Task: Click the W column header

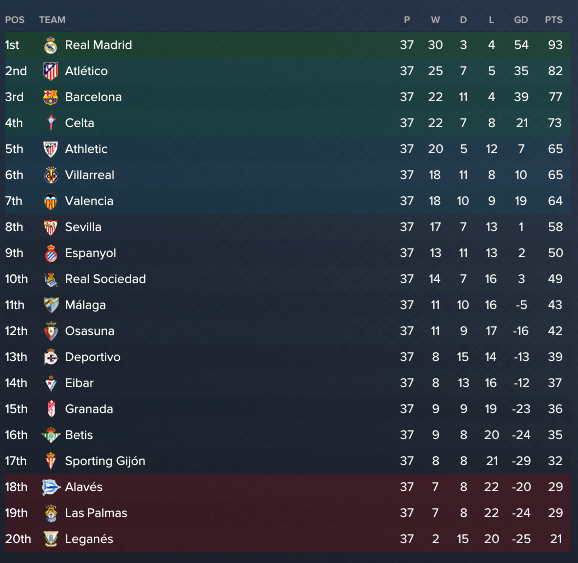Action: point(435,20)
